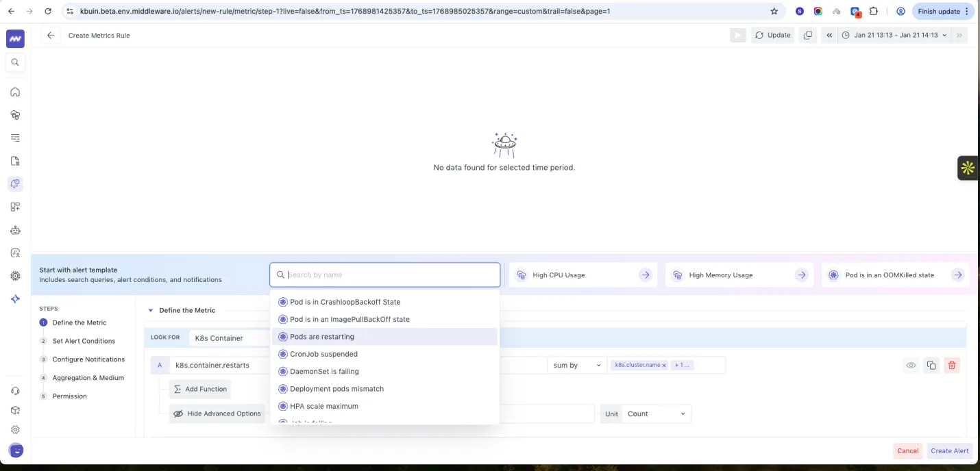Screen dimensions: 980x471
Task: Click the Middleware logo in sidebar
Action: [15, 39]
